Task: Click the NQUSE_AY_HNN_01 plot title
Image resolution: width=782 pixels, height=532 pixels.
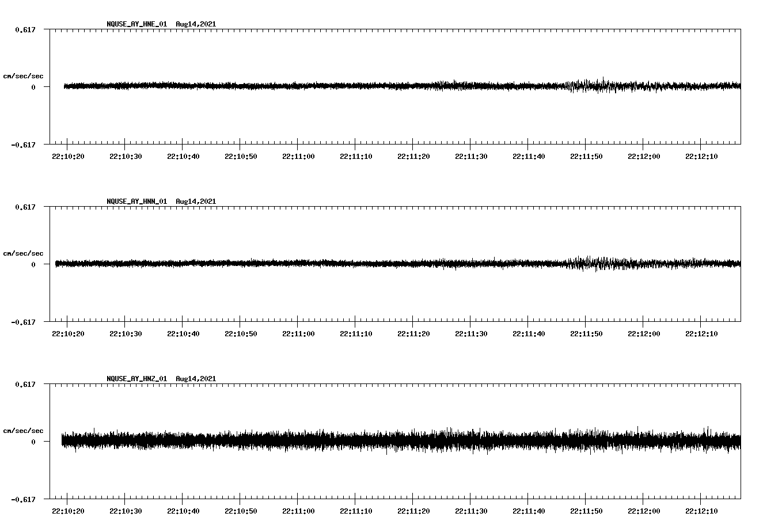Action: 161,202
